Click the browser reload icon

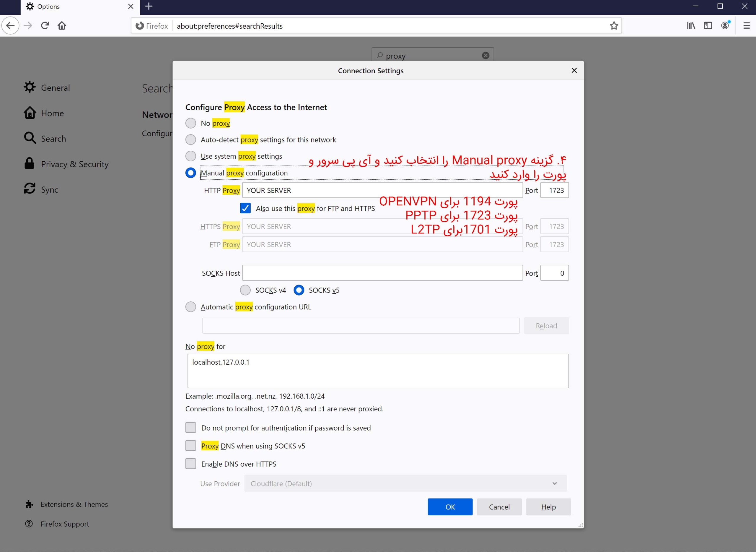coord(45,26)
